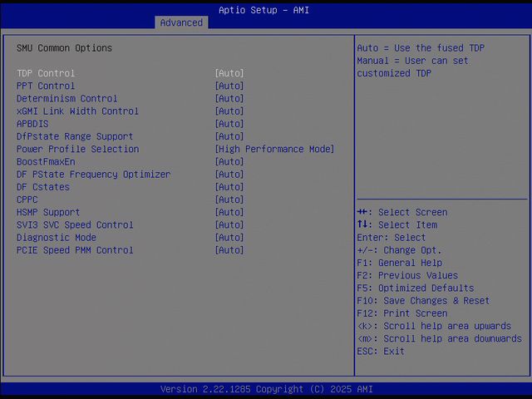Select the DF Cstates option
The height and width of the screenshot is (399, 532).
click(x=43, y=187)
